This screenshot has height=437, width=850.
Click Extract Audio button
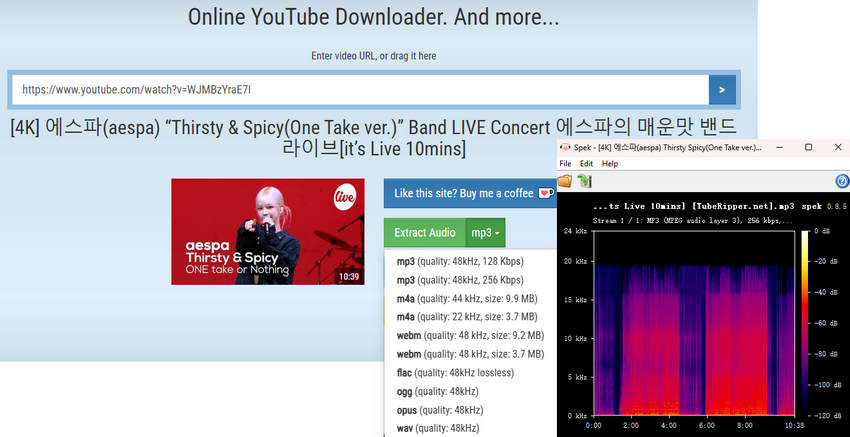click(424, 233)
